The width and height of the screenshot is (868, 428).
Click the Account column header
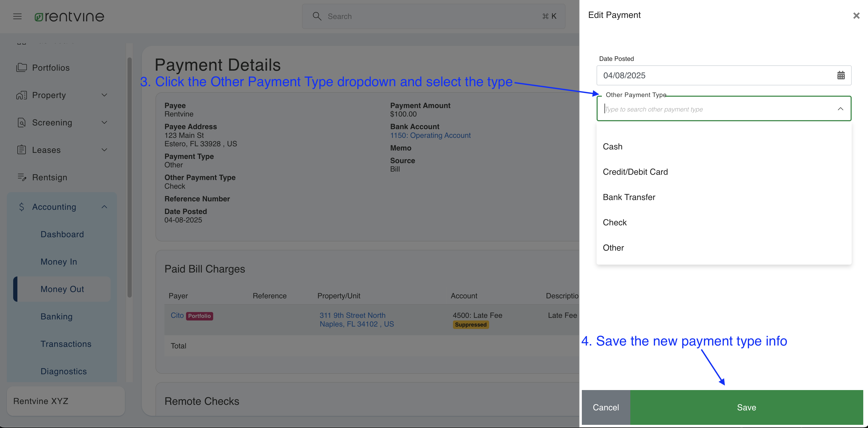point(464,296)
